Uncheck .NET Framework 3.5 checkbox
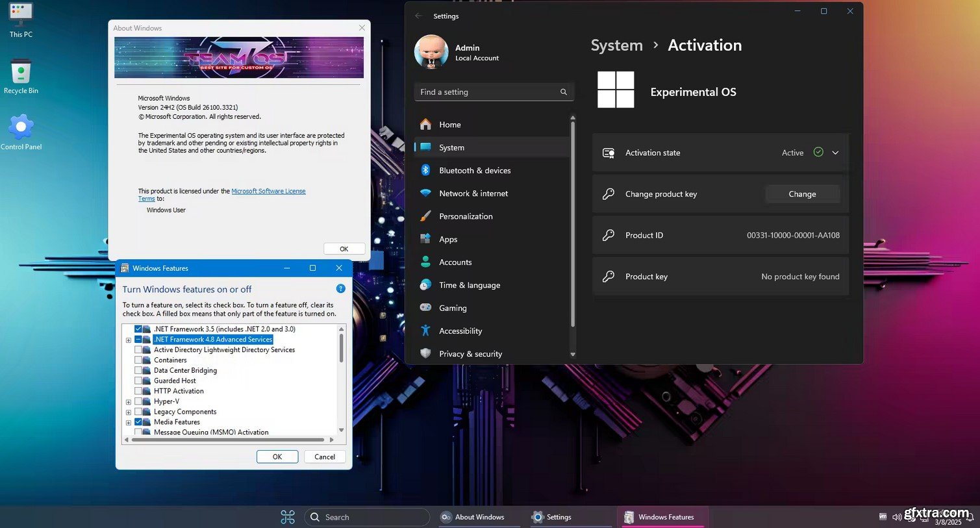Screen dimensions: 980x528 click(138, 329)
